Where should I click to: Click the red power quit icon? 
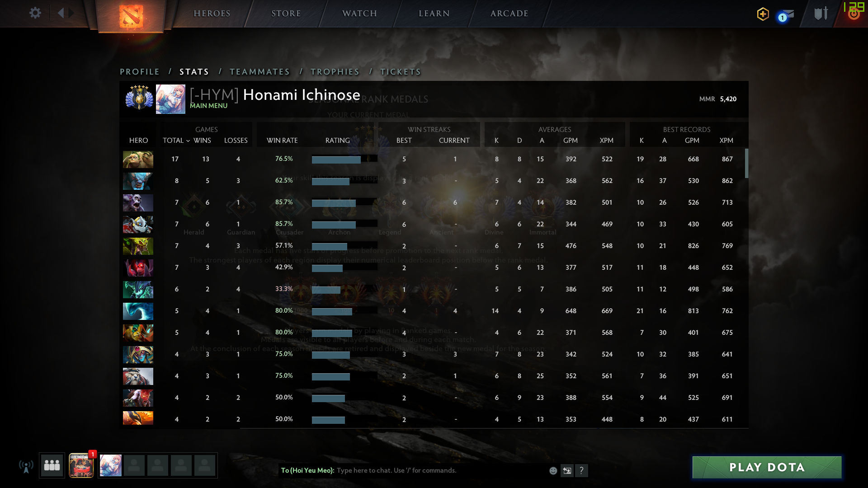click(854, 14)
